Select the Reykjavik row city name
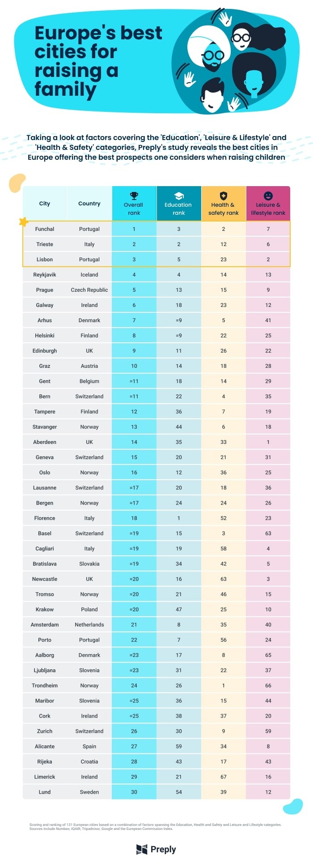Viewport: 313px width, 868px height. [x=45, y=275]
